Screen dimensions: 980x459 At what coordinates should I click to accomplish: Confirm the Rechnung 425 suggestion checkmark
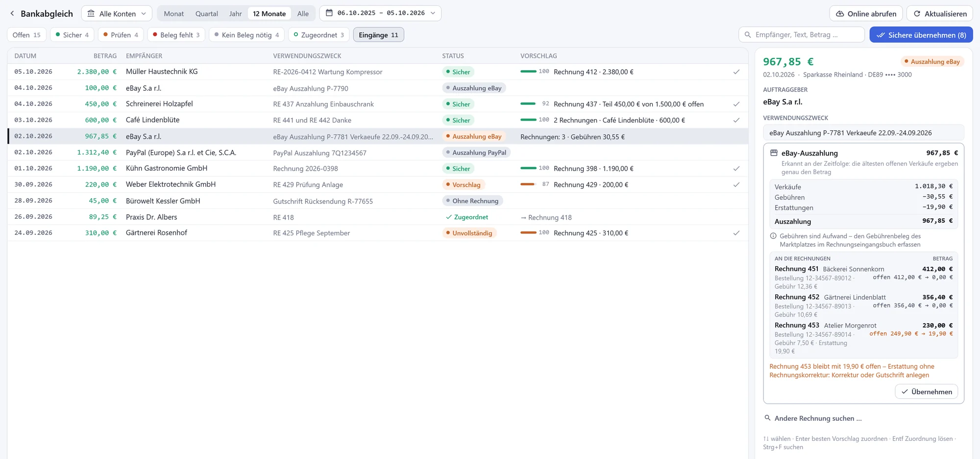[x=736, y=233]
